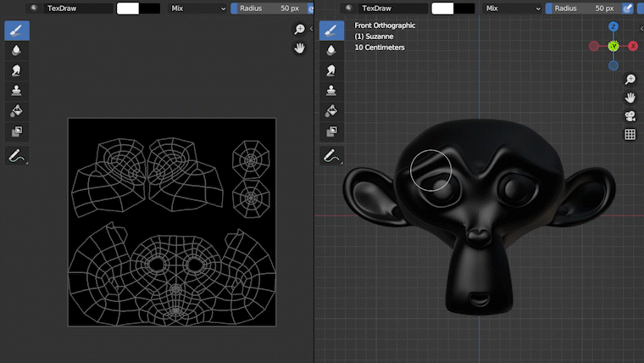Click the red X axis on navigation gizmo
644x363 pixels.
point(631,46)
